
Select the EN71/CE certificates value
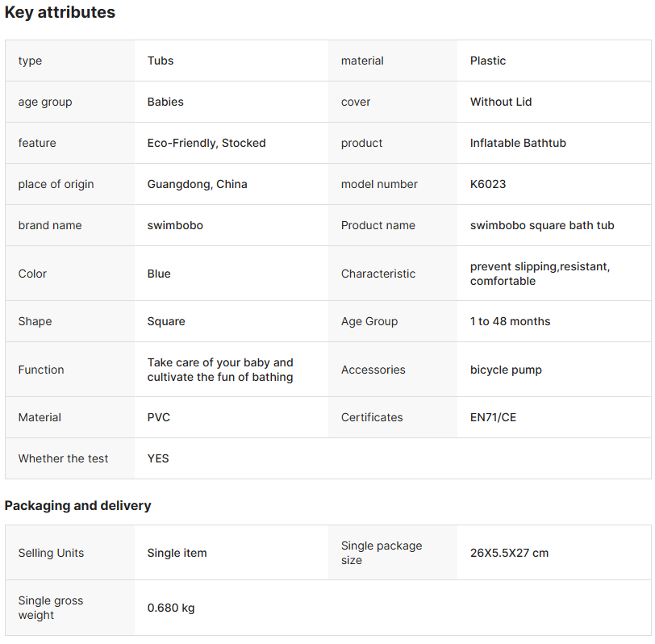point(493,417)
